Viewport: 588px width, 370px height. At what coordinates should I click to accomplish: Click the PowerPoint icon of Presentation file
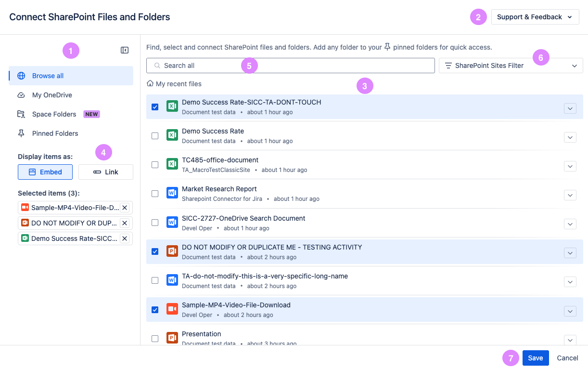pos(172,338)
